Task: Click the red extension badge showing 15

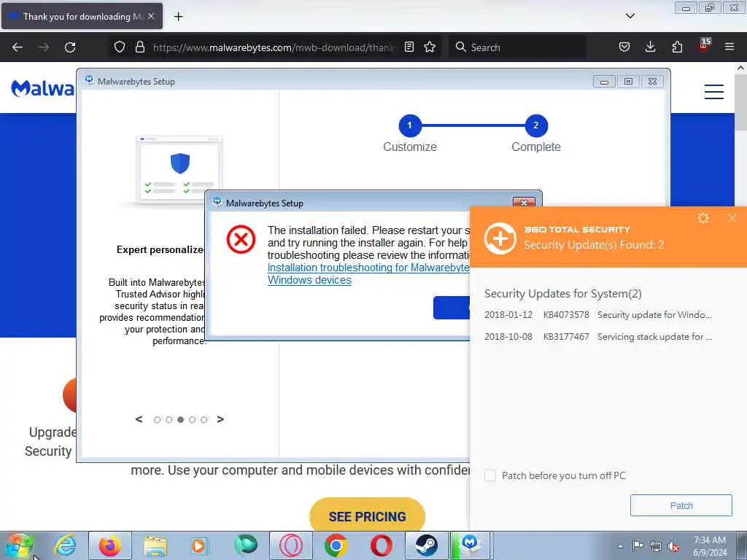Action: click(x=704, y=45)
